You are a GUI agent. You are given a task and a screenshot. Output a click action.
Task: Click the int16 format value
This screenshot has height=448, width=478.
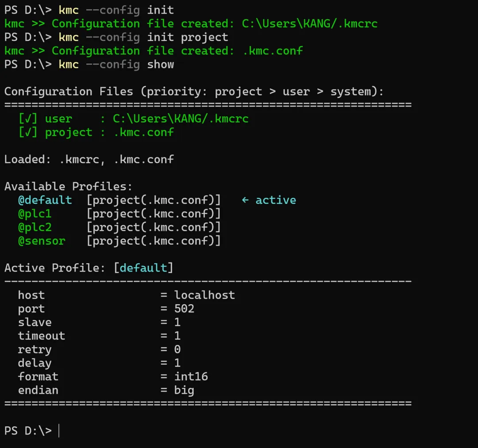point(191,376)
